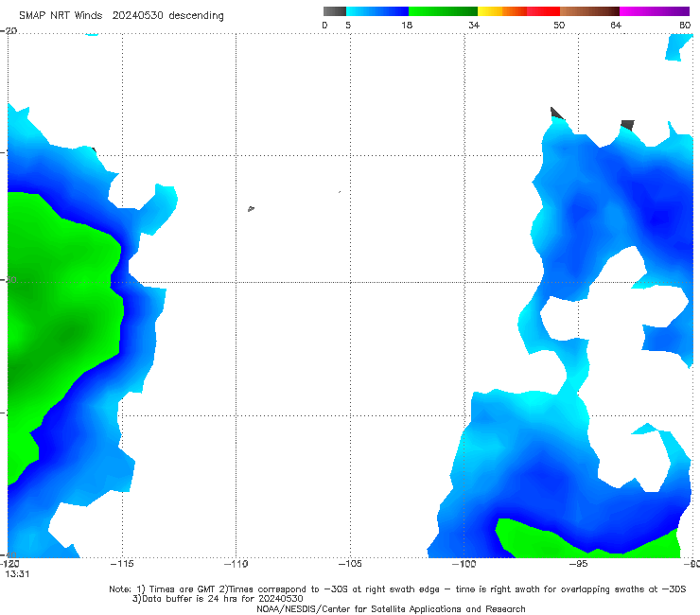Click the color bar label 64
700x615 pixels.
tap(616, 25)
